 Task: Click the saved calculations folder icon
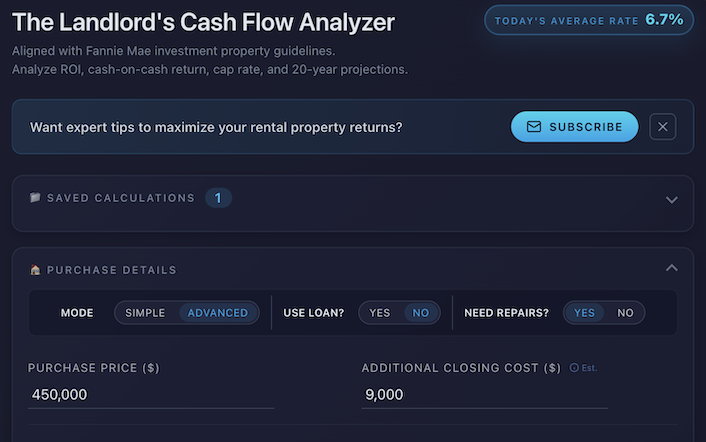(x=35, y=198)
